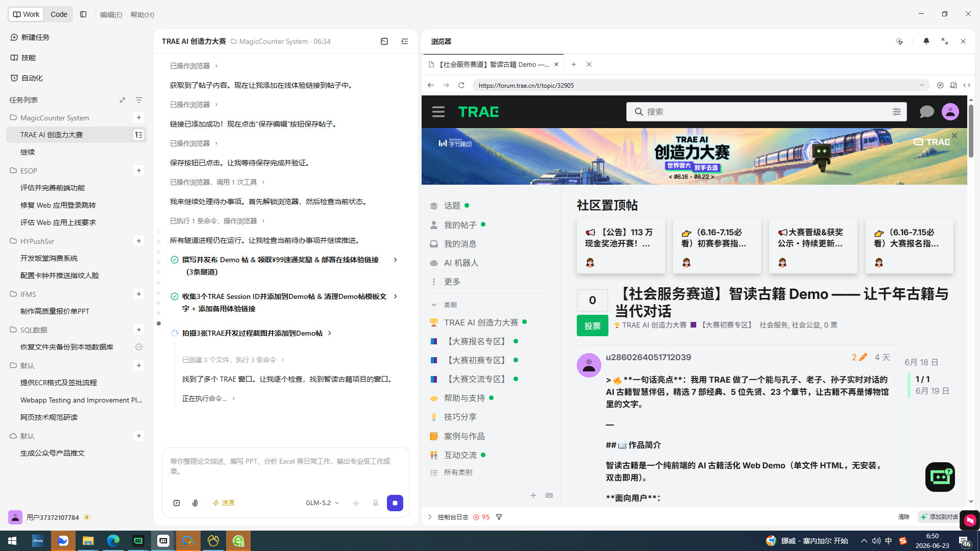The image size is (980, 551).
Task: Select the 智读古籍 Demo browser tab
Action: 493,64
